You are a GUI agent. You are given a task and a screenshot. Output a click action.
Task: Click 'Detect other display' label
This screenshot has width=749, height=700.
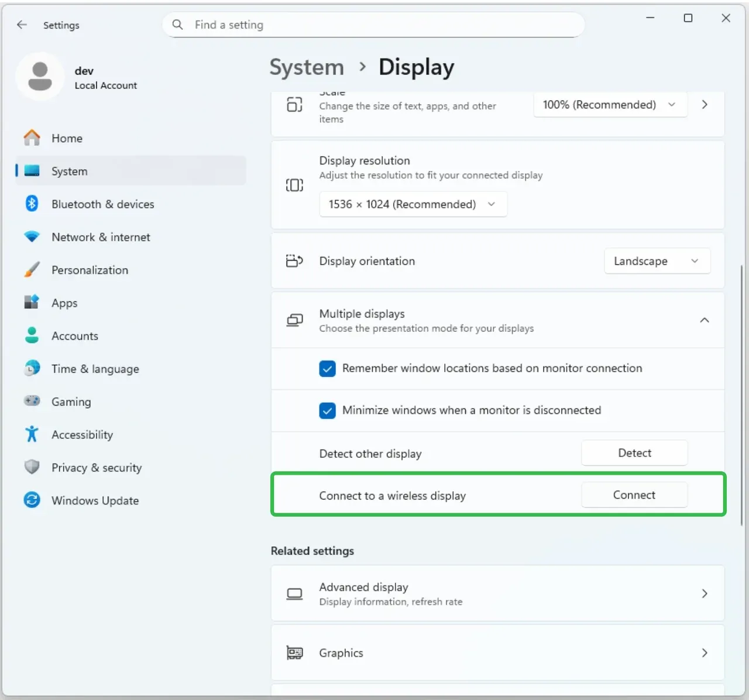[370, 454]
